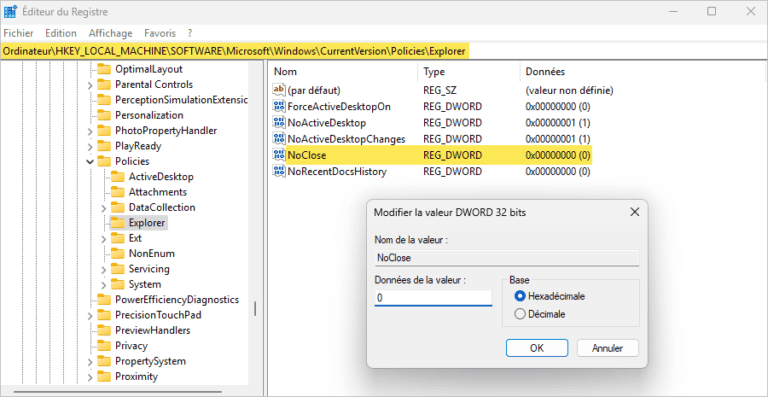Select the System folder icon

(x=117, y=284)
